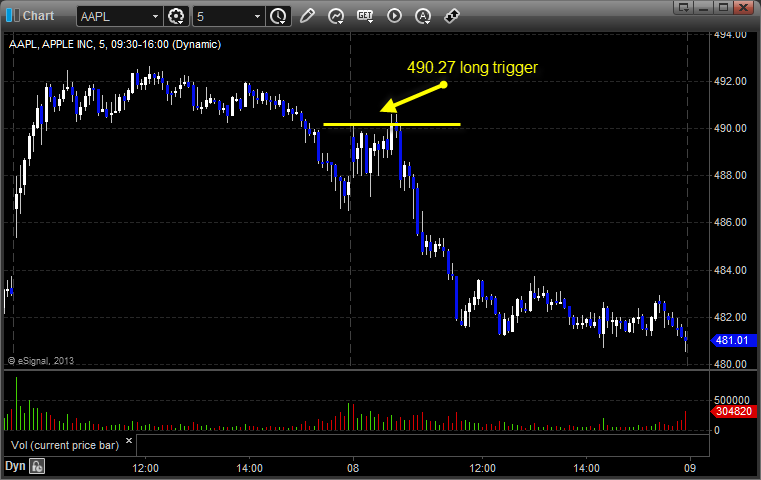The image size is (761, 480).
Task: Toggle the lock icon next to Dyn
Action: click(x=37, y=466)
